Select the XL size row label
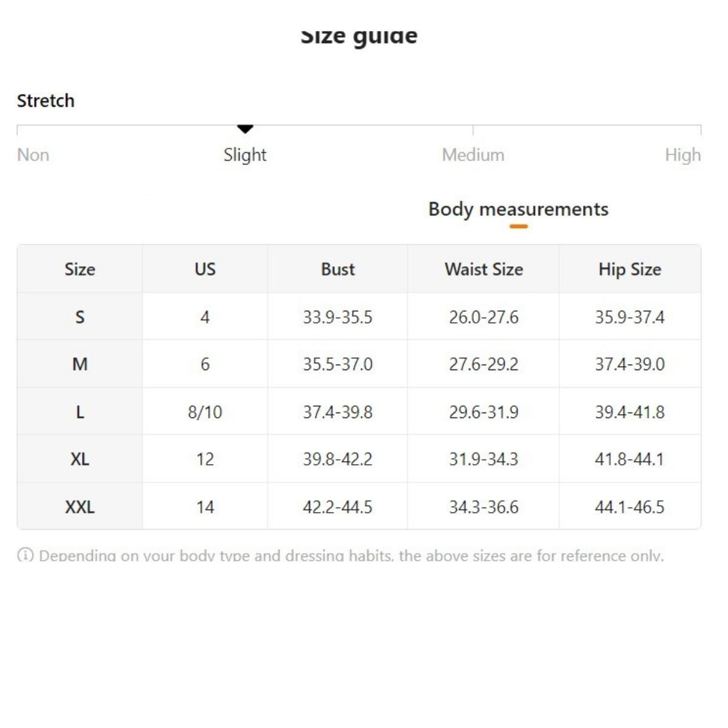 80,459
